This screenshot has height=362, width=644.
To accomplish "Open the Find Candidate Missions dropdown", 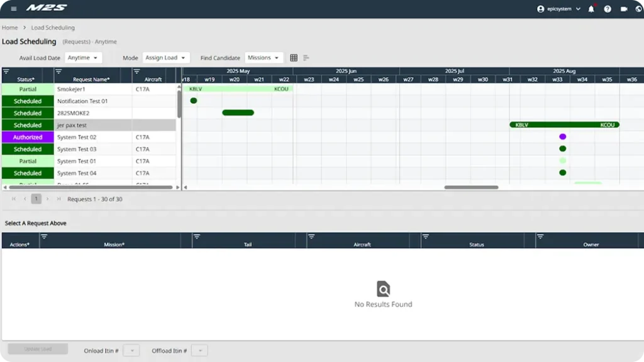I will [x=264, y=57].
